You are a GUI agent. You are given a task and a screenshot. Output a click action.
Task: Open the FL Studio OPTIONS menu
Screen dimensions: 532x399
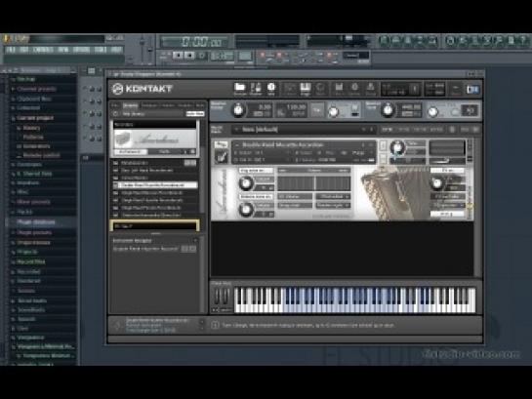coord(81,50)
